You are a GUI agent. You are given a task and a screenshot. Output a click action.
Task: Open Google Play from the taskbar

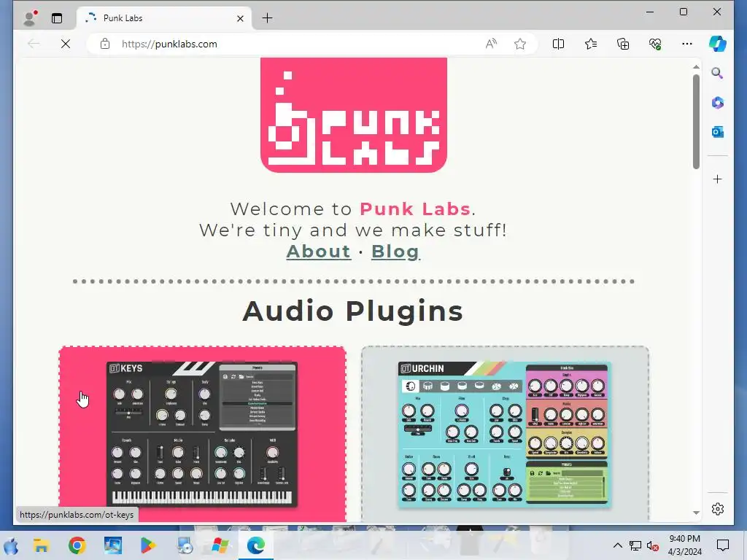click(x=147, y=545)
